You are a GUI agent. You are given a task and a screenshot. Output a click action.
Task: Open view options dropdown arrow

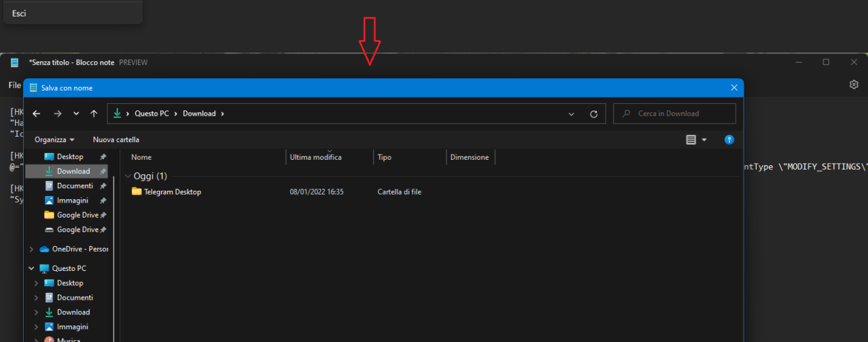[704, 139]
